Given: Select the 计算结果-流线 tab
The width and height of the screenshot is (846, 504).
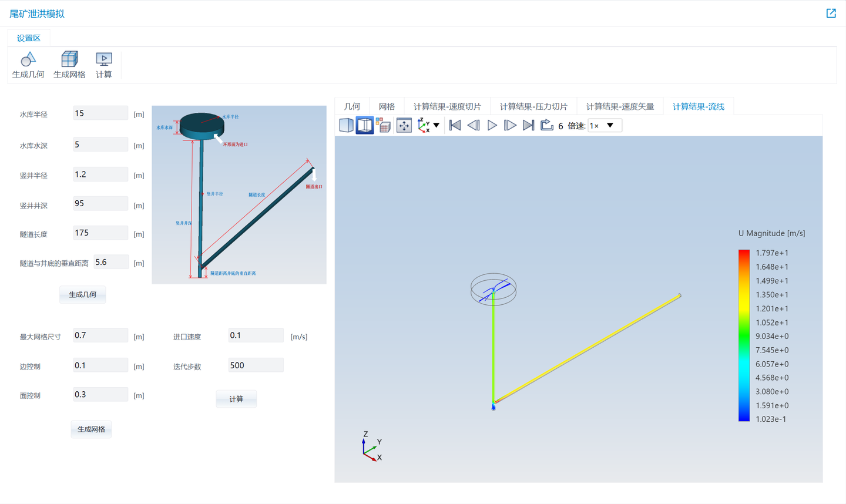Looking at the screenshot, I should coord(699,106).
